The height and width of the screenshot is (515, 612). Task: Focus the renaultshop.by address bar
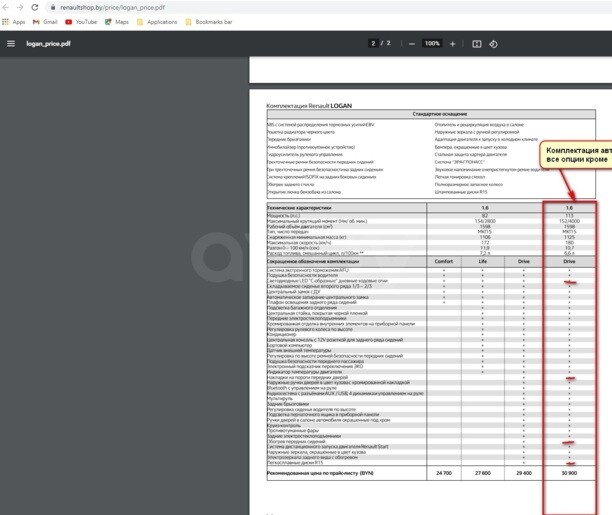coord(328,7)
